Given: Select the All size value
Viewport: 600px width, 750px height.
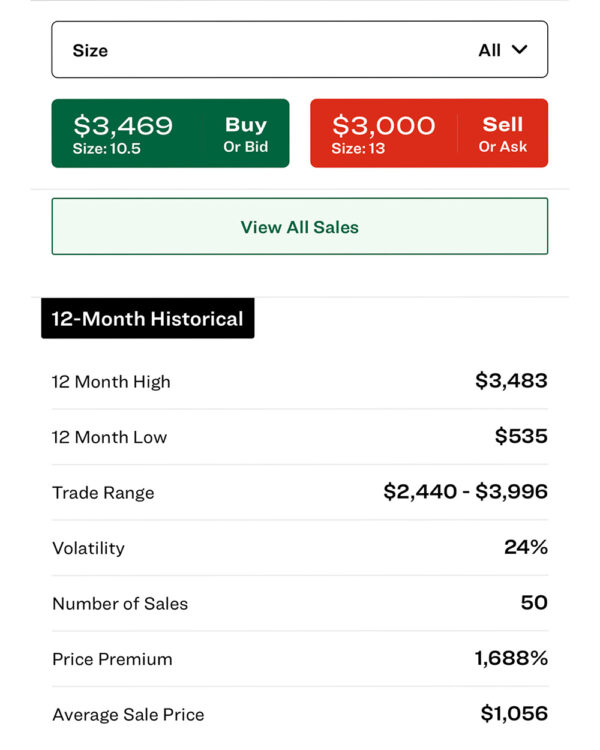Looking at the screenshot, I should (489, 50).
